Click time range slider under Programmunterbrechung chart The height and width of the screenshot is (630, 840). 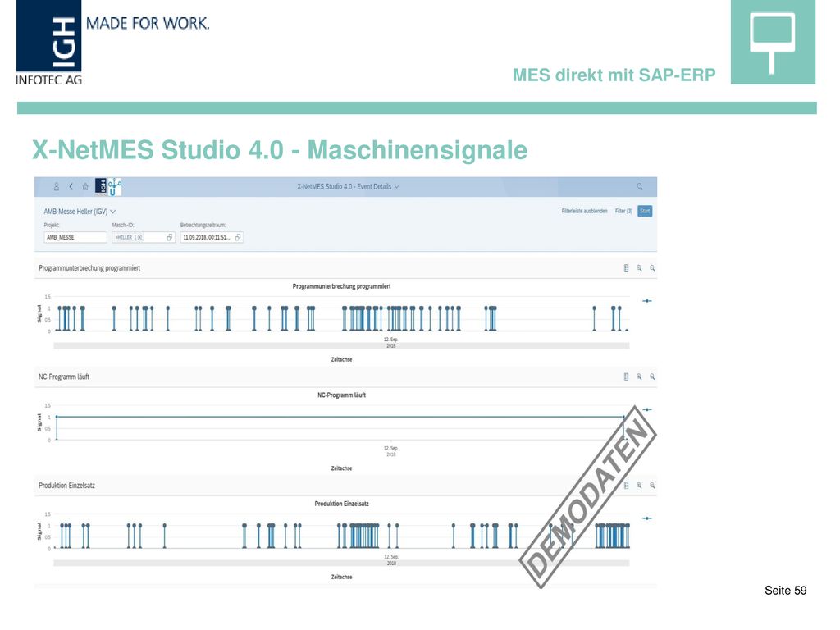tap(341, 346)
